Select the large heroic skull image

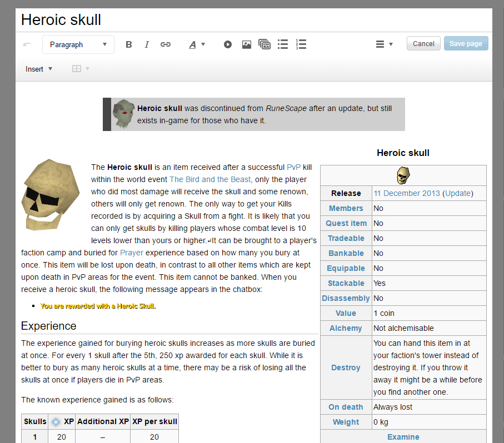pos(51,195)
